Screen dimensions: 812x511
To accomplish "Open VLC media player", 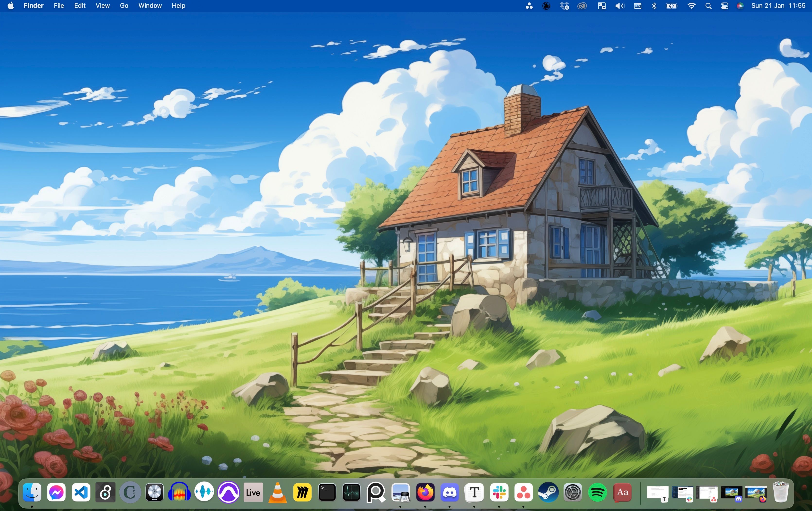I will tap(278, 493).
